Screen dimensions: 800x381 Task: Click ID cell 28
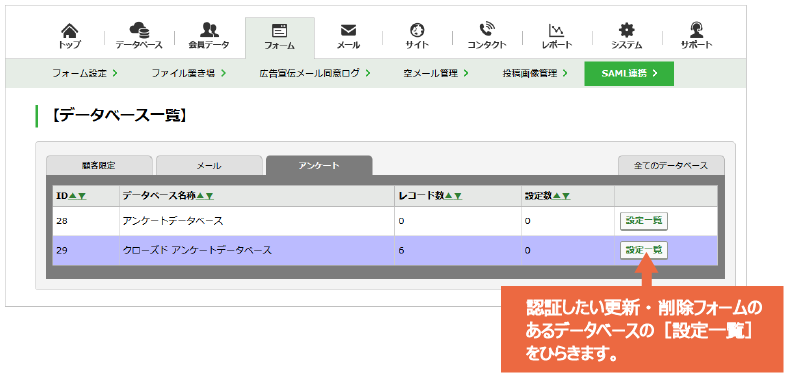(86, 221)
